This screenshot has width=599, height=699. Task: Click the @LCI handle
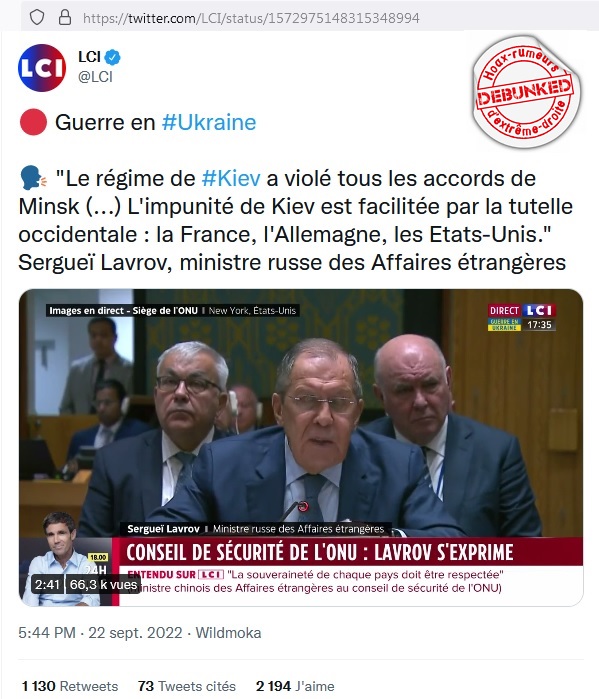[95, 77]
